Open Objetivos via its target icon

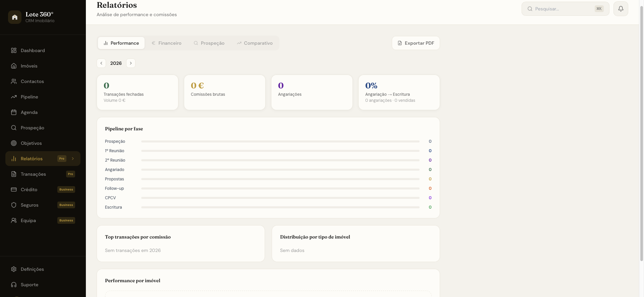coord(14,143)
